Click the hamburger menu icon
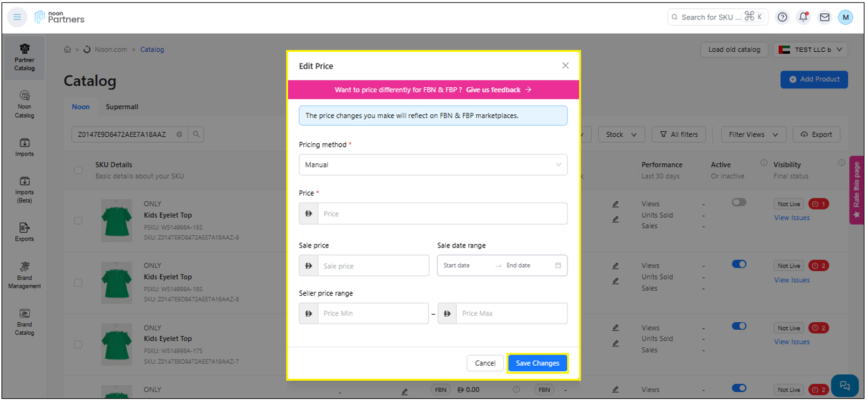868x401 pixels. [x=17, y=17]
